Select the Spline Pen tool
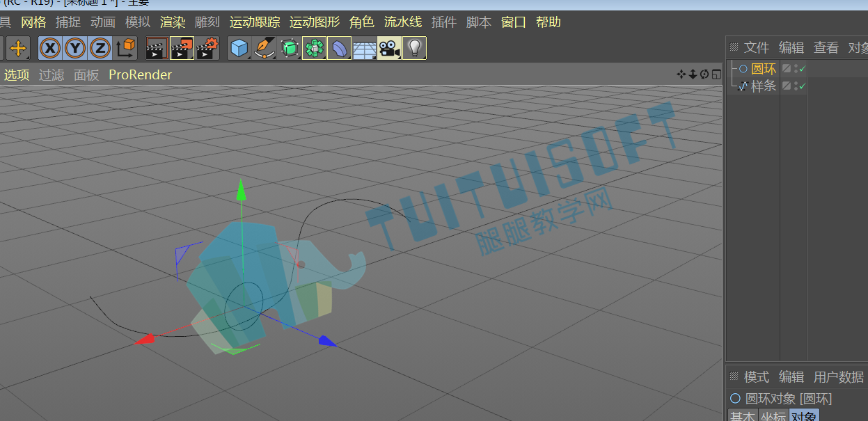This screenshot has height=421, width=868. coord(264,48)
